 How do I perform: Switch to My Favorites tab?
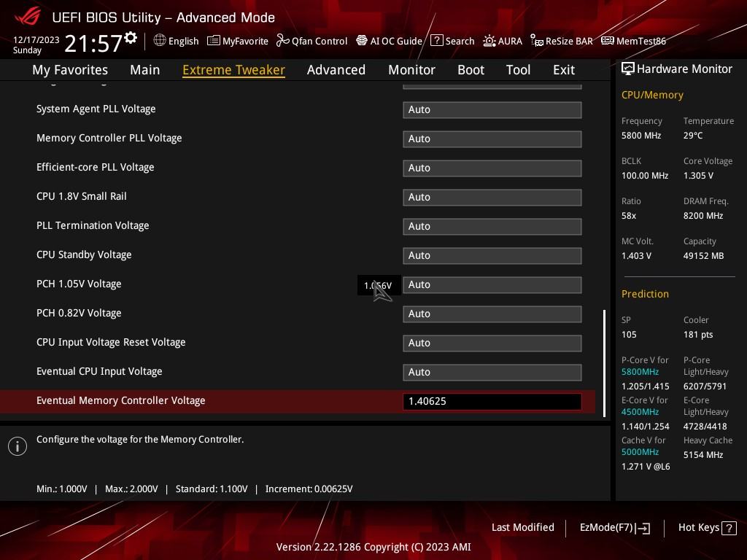pos(70,70)
